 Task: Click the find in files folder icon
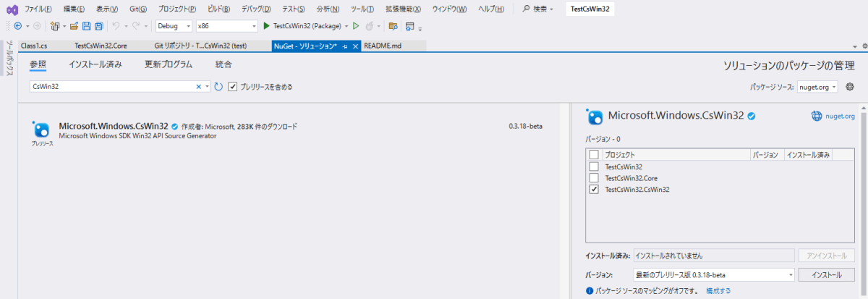click(x=393, y=26)
